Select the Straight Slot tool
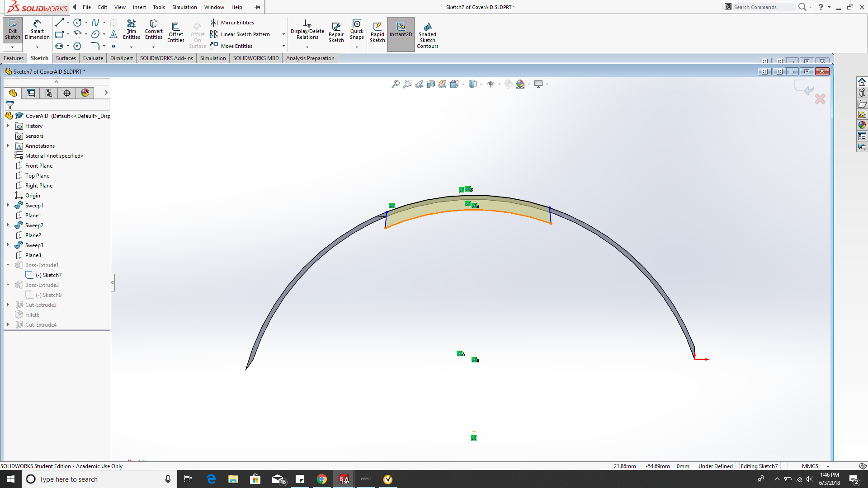The width and height of the screenshot is (868, 488). 59,46
